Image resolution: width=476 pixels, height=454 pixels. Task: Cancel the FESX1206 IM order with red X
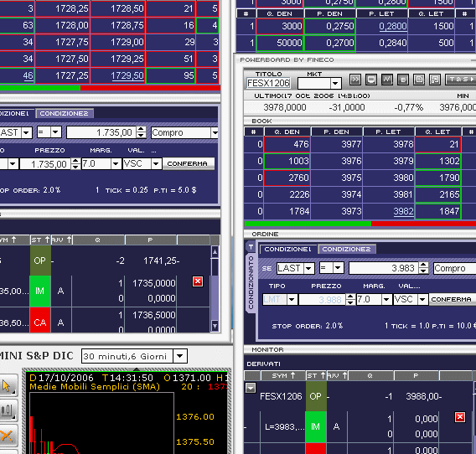click(x=460, y=417)
